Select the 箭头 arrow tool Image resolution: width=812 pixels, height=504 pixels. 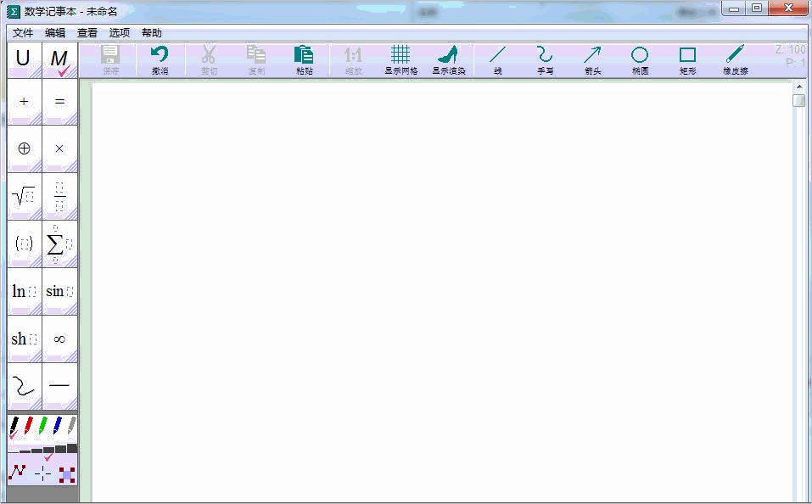(x=592, y=59)
